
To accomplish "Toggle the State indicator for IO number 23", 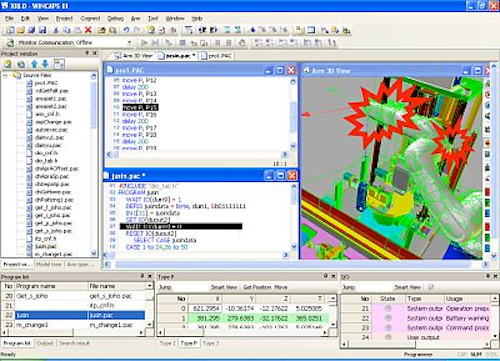I will click(x=388, y=328).
